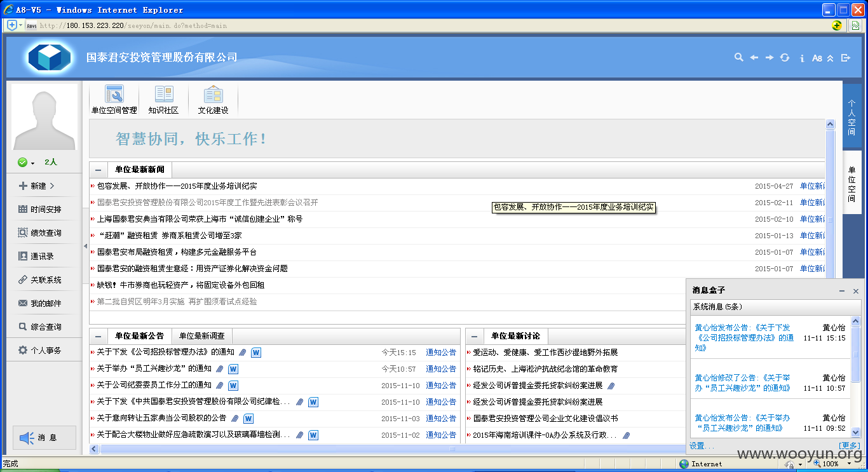Click message box scrollbar down arrow

[x=855, y=432]
